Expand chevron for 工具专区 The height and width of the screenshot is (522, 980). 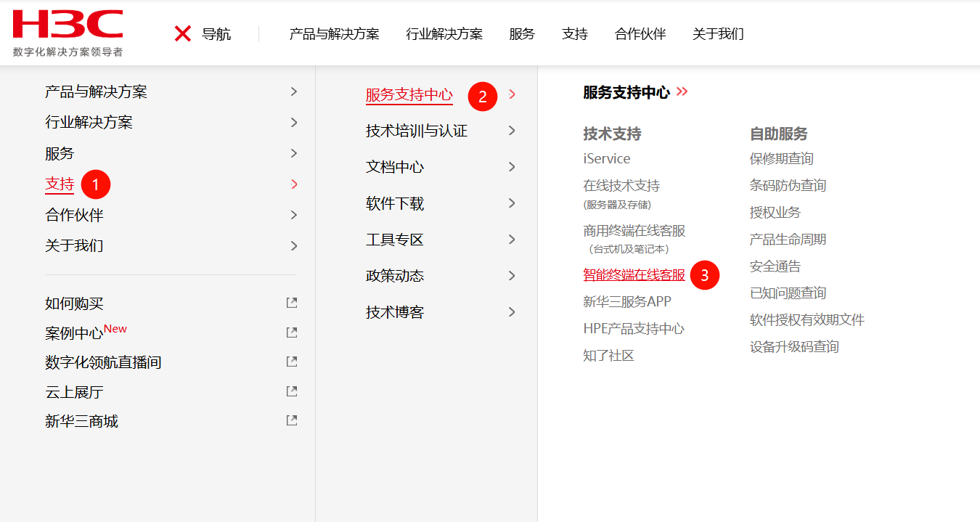pyautogui.click(x=512, y=240)
